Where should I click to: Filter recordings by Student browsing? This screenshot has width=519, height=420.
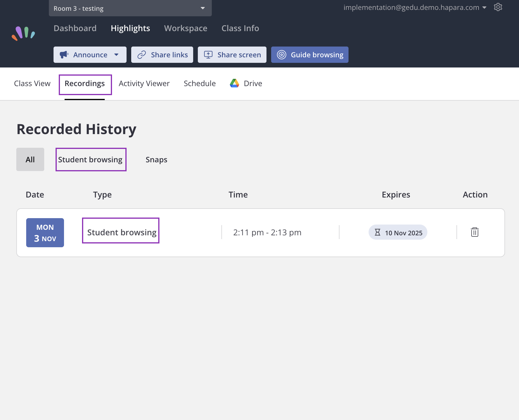pyautogui.click(x=90, y=160)
